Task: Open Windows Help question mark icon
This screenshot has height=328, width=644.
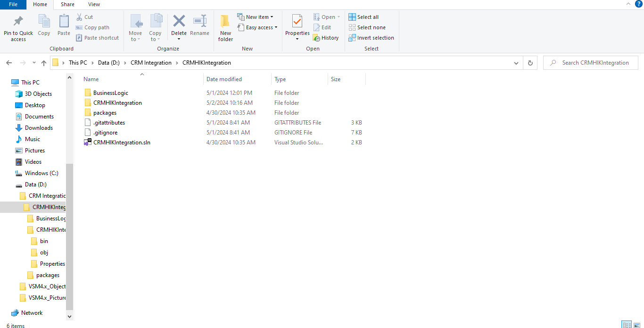Action: click(x=639, y=4)
